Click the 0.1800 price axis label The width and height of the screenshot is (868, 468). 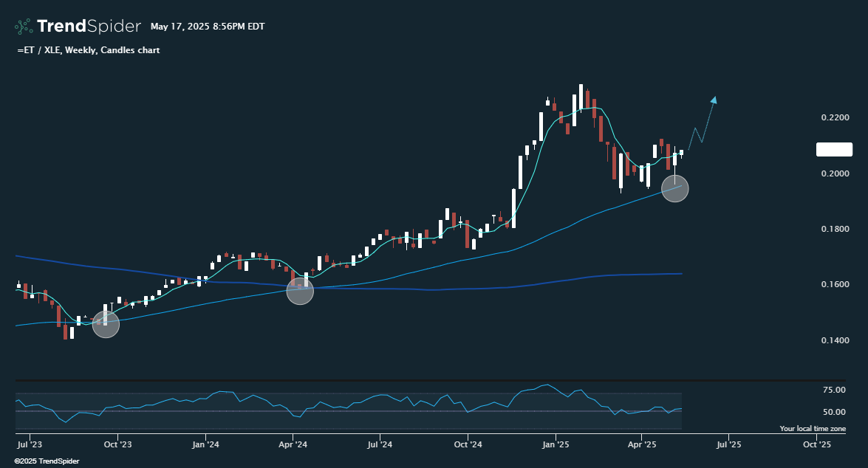click(x=835, y=229)
